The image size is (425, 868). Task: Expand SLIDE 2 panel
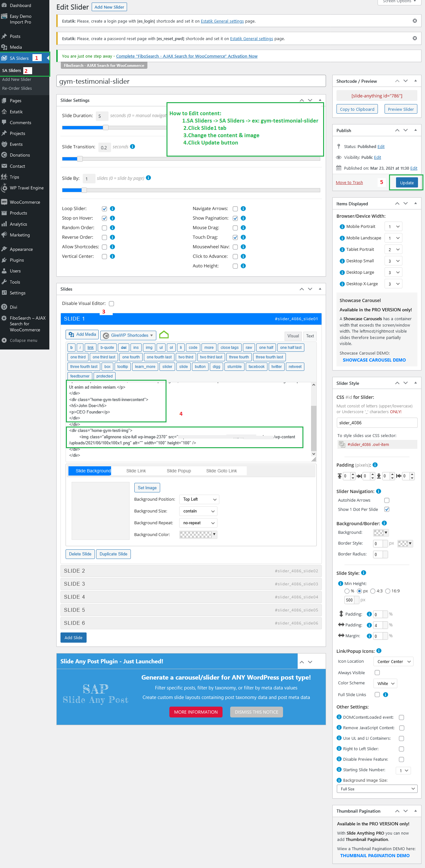191,571
